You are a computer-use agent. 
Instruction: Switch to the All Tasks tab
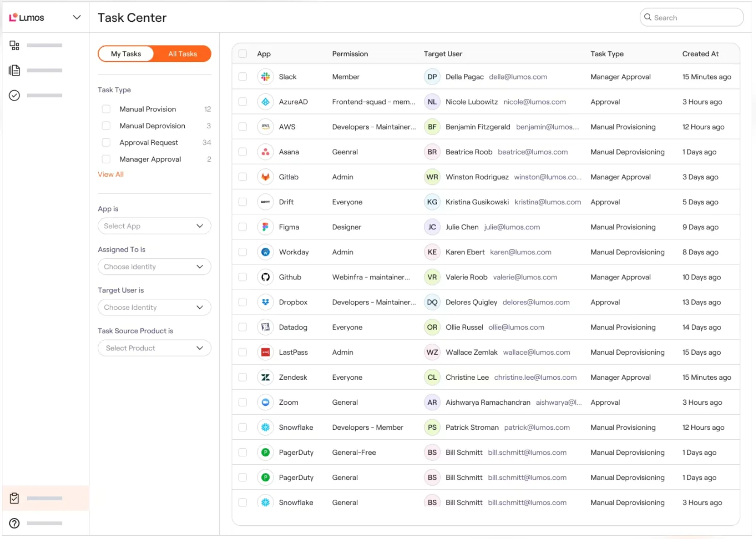click(183, 54)
